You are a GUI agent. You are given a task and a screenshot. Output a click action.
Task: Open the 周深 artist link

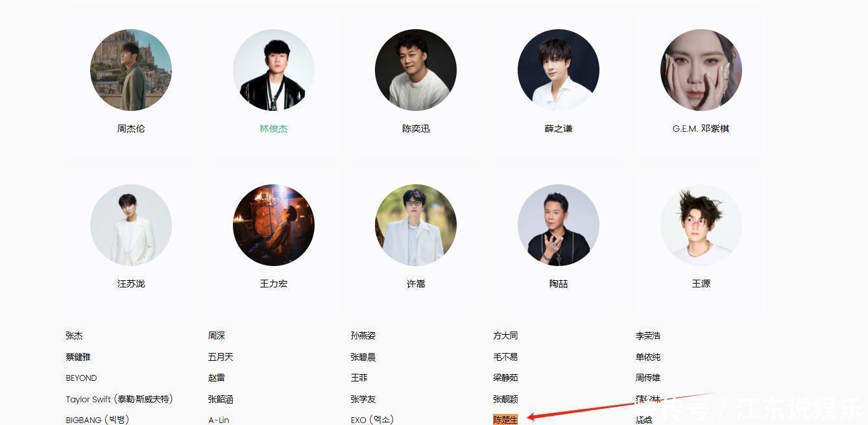(217, 335)
